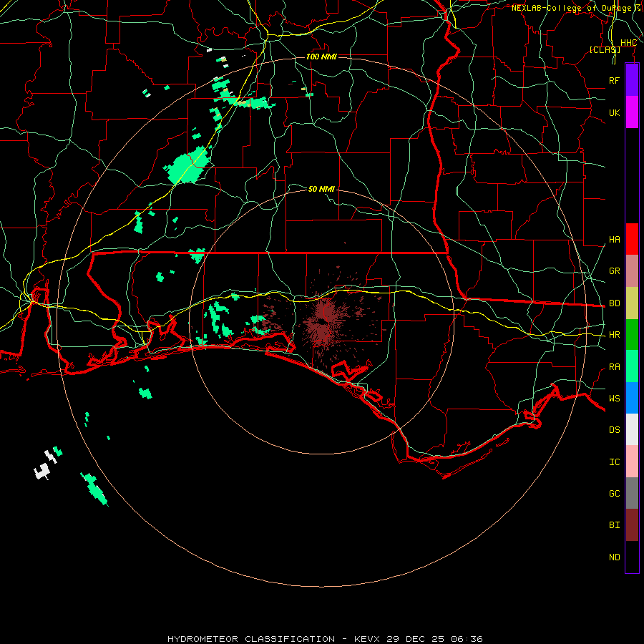Click the purple RF color swatch
The height and width of the screenshot is (644, 644).
click(x=632, y=80)
